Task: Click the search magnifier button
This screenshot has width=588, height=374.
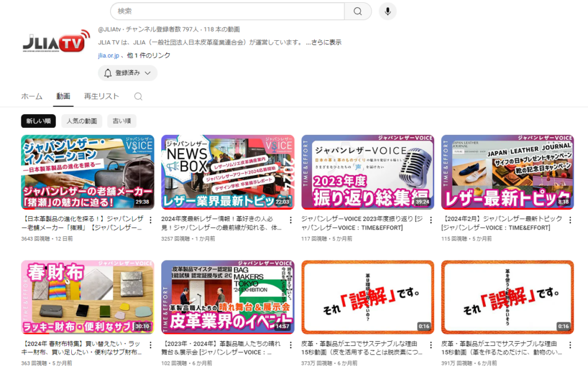Action: (358, 11)
